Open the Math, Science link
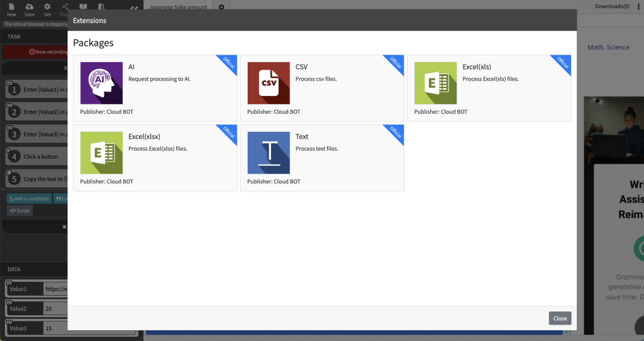Viewport: 644px width, 341px height. click(608, 47)
